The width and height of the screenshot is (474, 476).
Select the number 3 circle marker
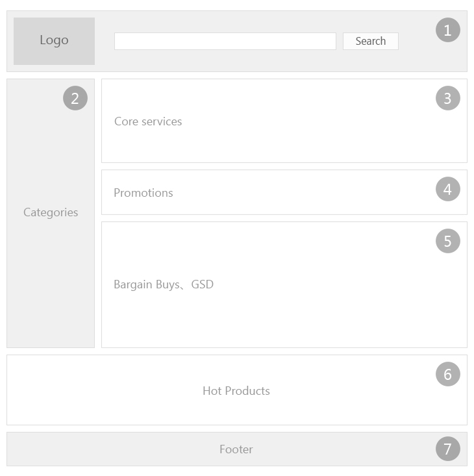click(x=447, y=98)
